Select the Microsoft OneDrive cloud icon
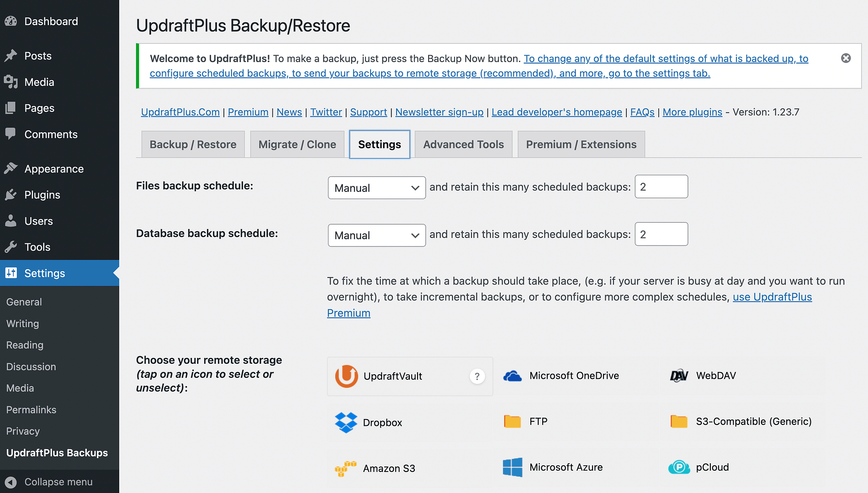 [x=513, y=376]
